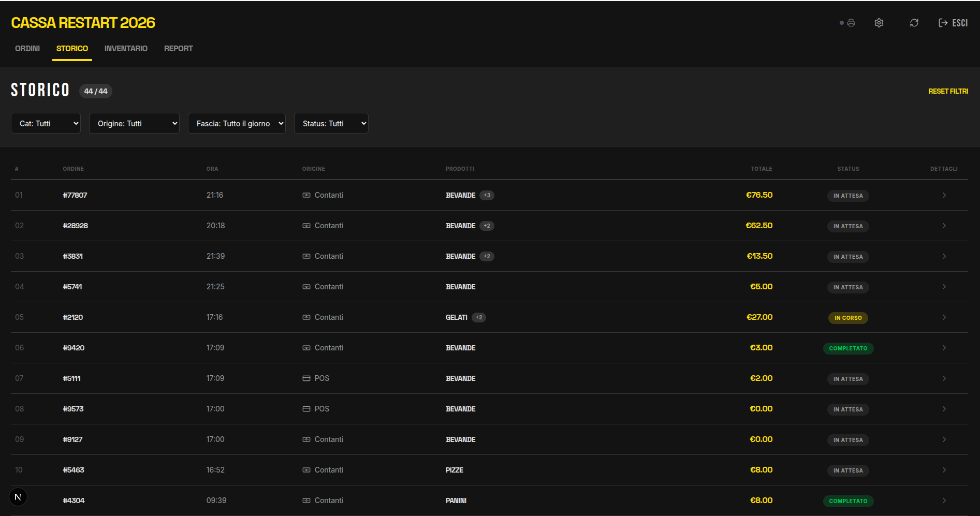Click the STATUS column header

[x=848, y=169]
